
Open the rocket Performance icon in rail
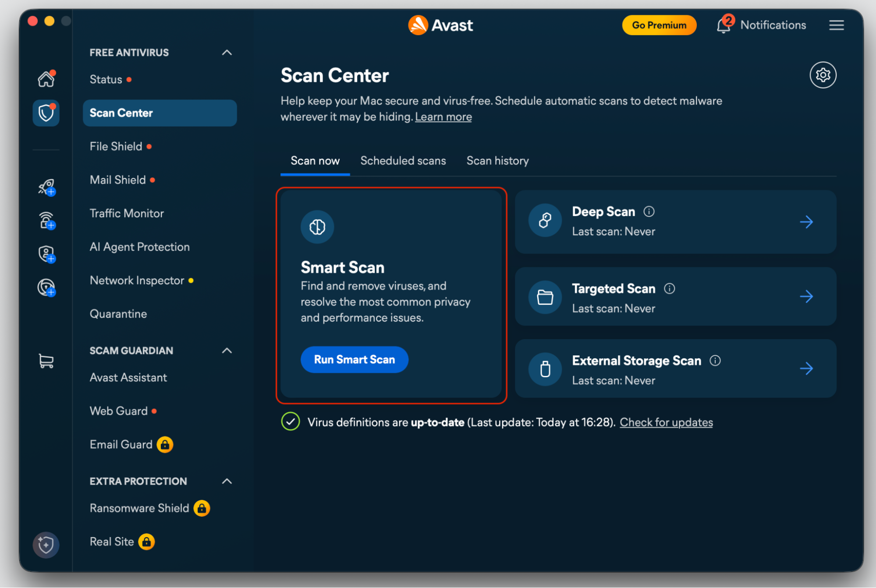tap(46, 187)
